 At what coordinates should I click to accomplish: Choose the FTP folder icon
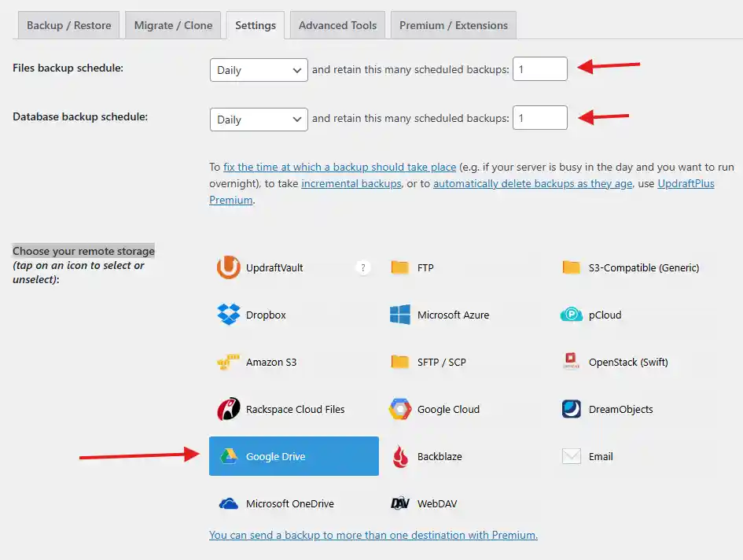click(x=400, y=267)
